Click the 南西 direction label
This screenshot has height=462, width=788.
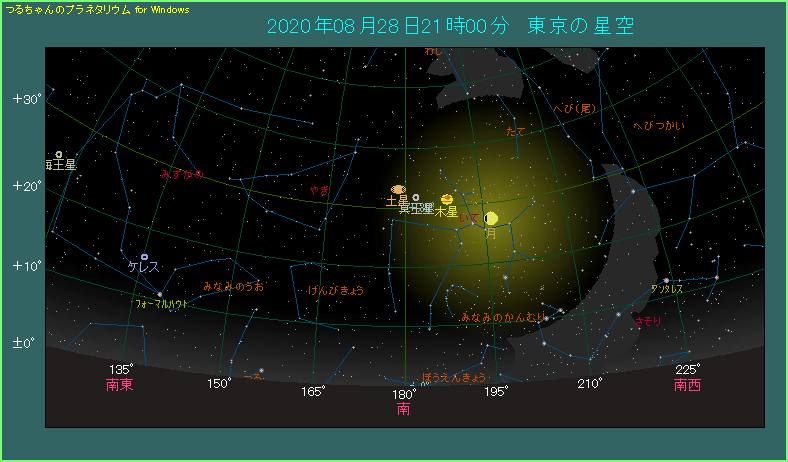(687, 385)
